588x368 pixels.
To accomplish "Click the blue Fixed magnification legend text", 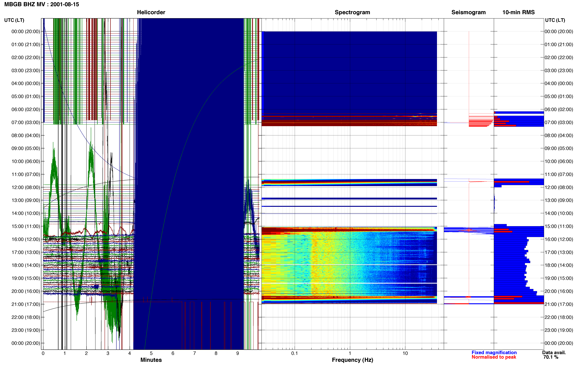I will pyautogui.click(x=494, y=353).
